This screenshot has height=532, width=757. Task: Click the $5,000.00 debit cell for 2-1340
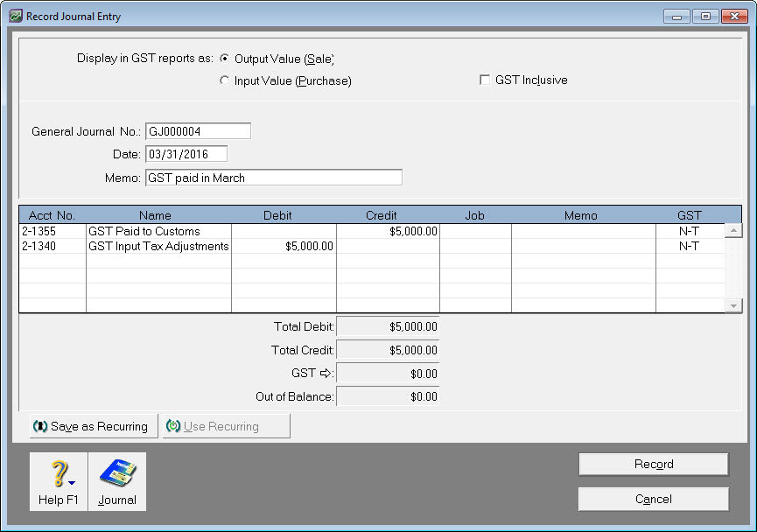point(284,247)
